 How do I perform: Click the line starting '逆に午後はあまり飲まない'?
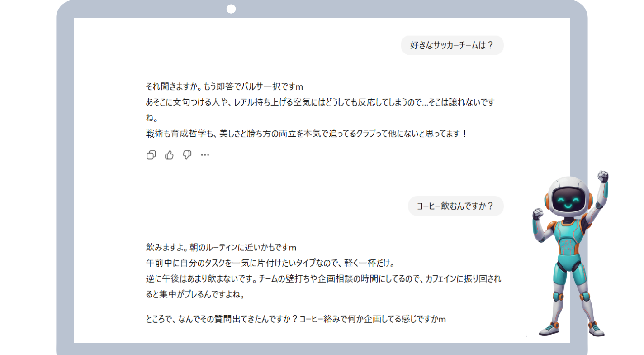coord(323,278)
